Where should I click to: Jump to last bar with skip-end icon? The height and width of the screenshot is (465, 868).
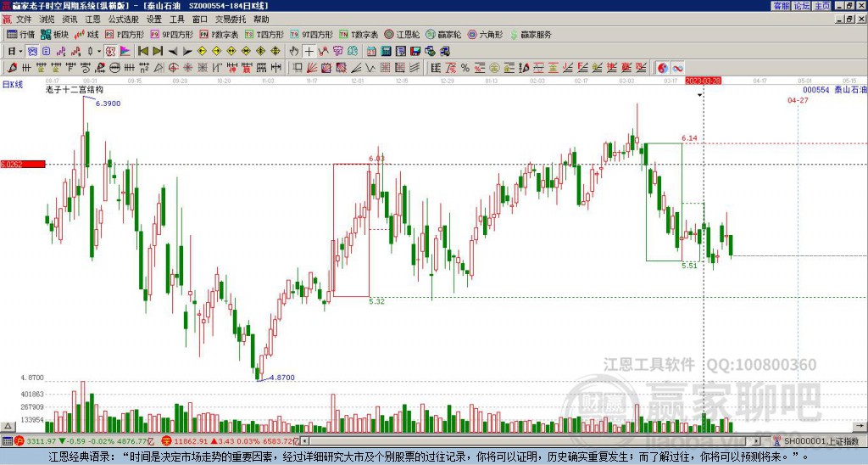point(158,52)
